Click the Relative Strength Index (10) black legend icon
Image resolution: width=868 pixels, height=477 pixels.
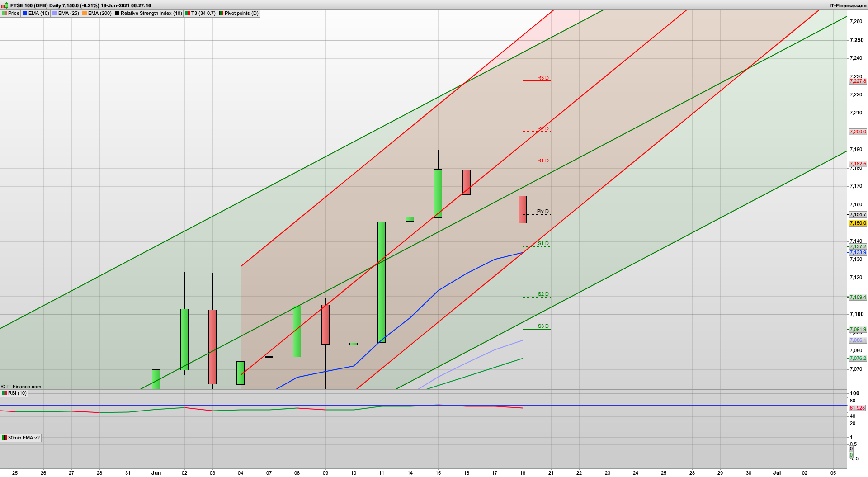pyautogui.click(x=117, y=13)
